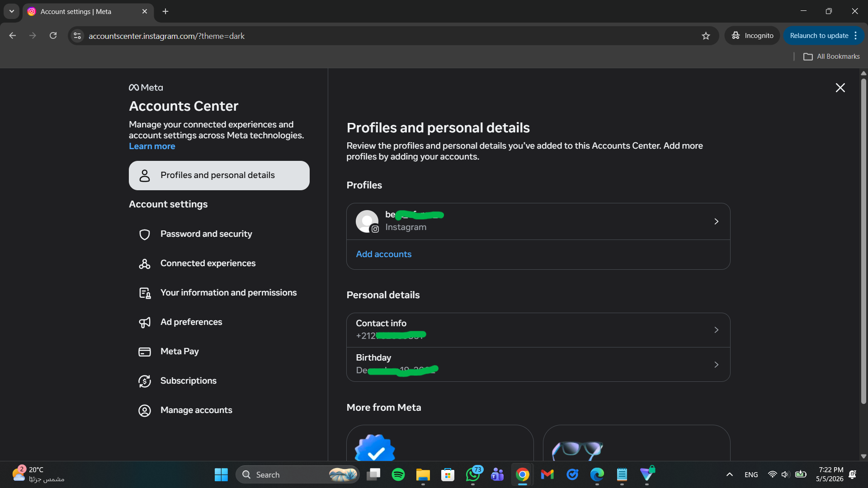
Task: Click the Instagram profile avatar
Action: 367,221
